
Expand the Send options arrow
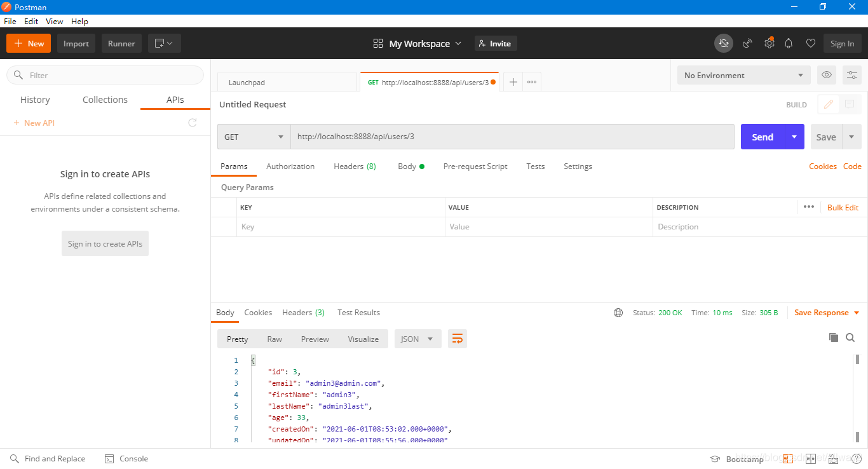pos(794,137)
